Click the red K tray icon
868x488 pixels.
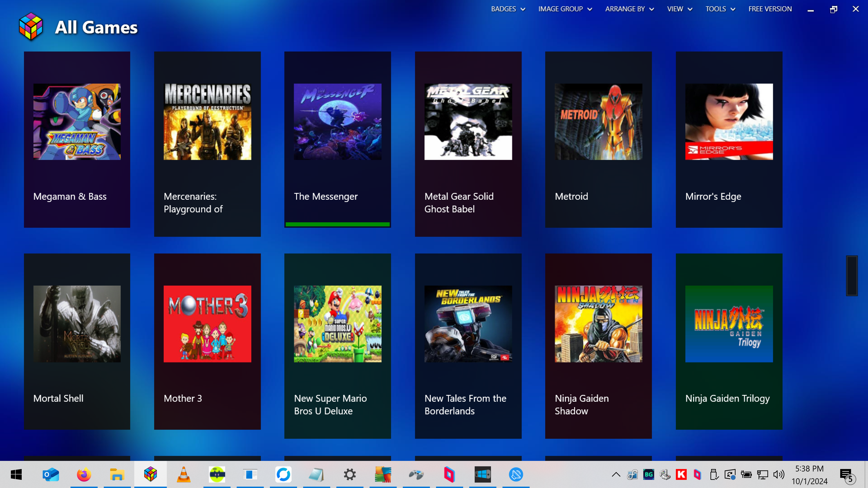point(681,474)
